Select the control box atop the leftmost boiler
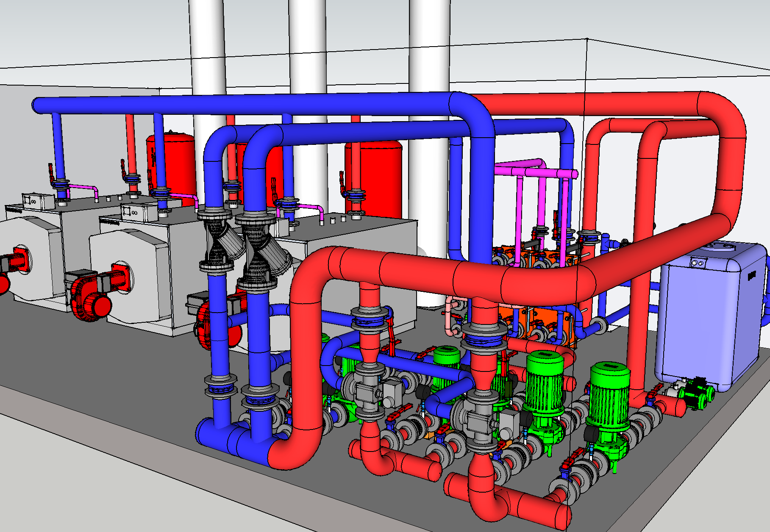Image resolution: width=770 pixels, height=532 pixels. click(38, 201)
